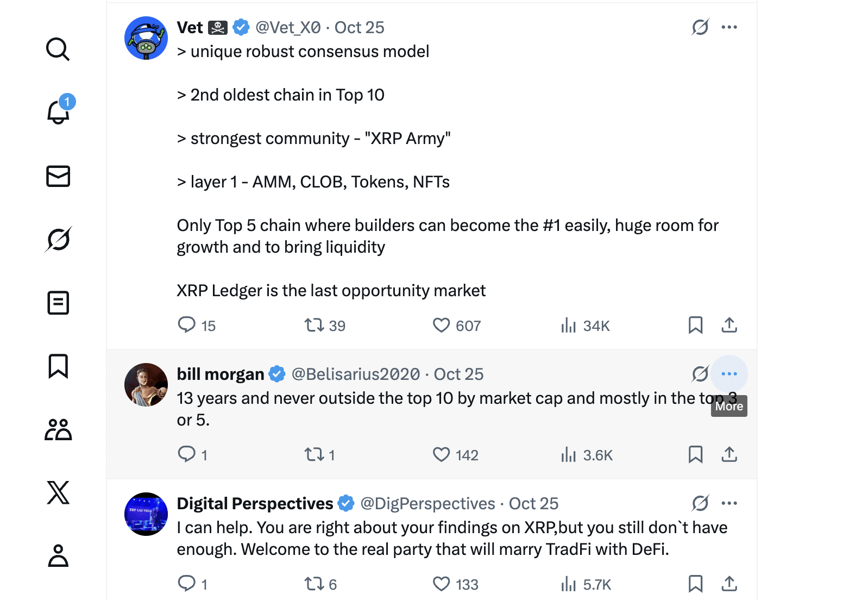Open the Grok sidebar icon
The height and width of the screenshot is (600, 868).
point(58,240)
